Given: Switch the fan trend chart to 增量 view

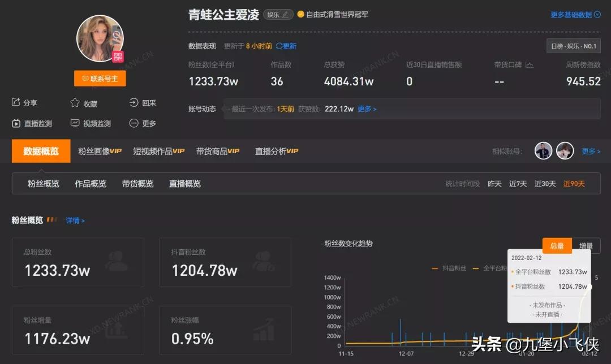Looking at the screenshot, I should click(x=586, y=245).
